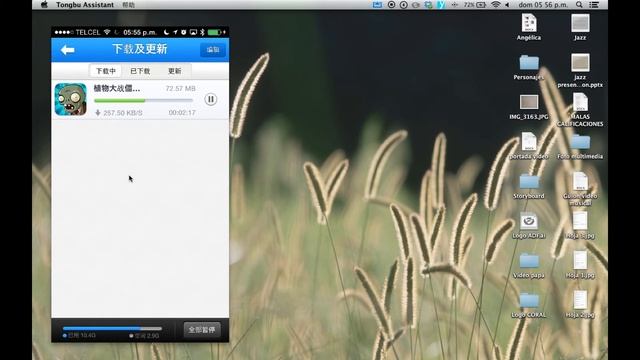Viewport: 640px width, 360px height.
Task: Select the Angélica document on desktop
Action: pos(529,27)
